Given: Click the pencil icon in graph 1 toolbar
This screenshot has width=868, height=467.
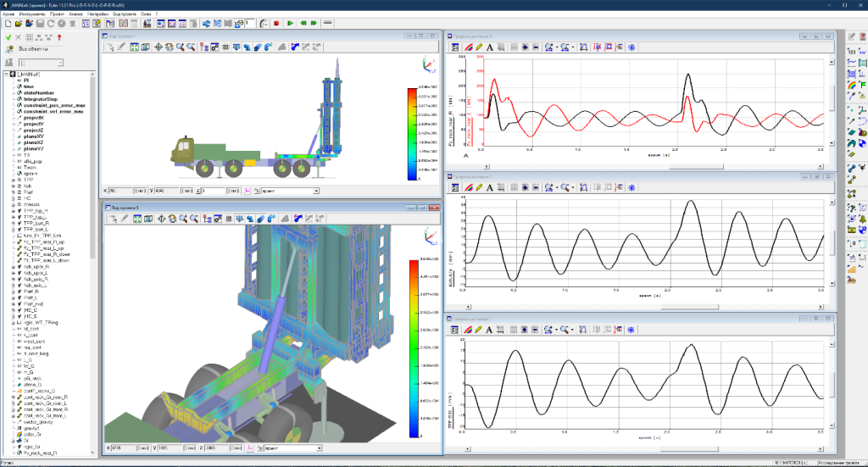Looking at the screenshot, I should (479, 47).
